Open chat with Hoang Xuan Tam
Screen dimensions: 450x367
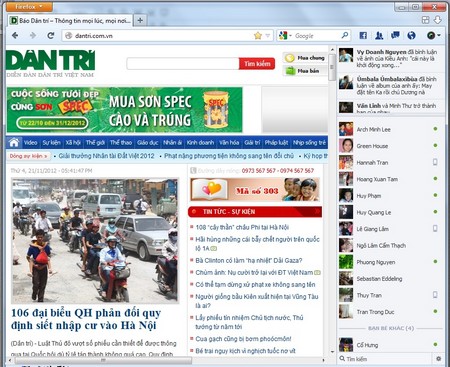click(391, 179)
